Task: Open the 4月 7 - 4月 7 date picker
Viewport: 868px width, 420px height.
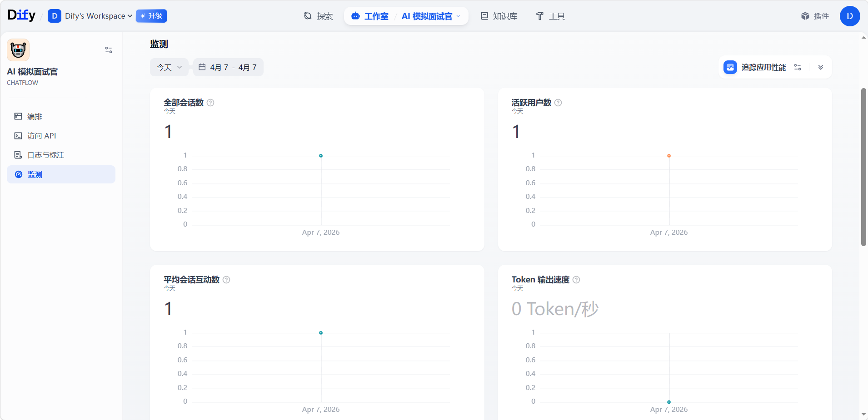Action: click(228, 67)
